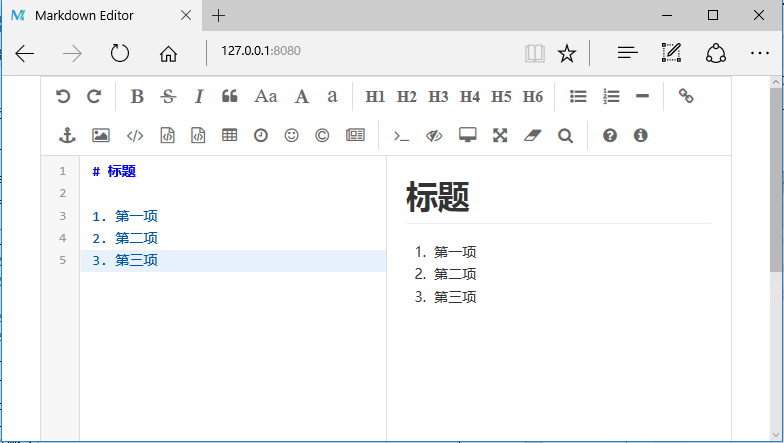Insert a table
The image size is (784, 443).
coord(229,135)
